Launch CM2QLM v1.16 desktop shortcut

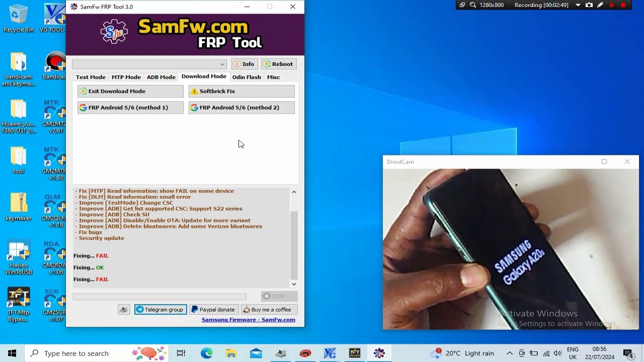(54, 211)
